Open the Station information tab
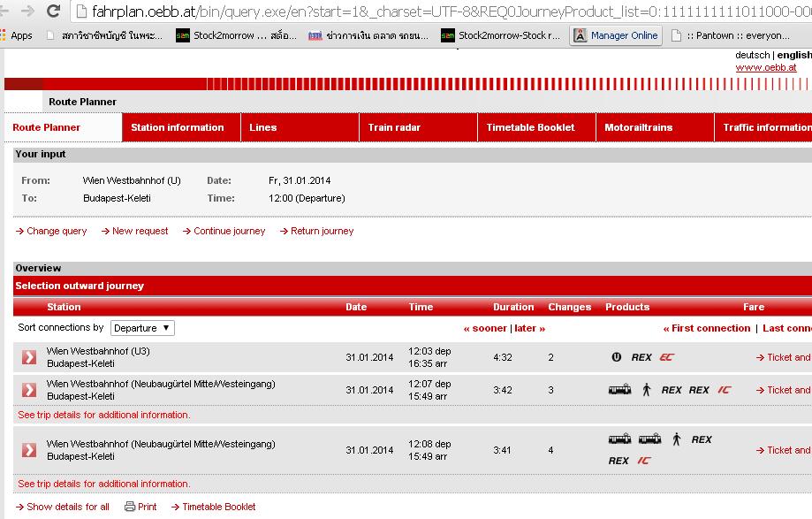Viewport: 812px width, 519px height. tap(181, 127)
